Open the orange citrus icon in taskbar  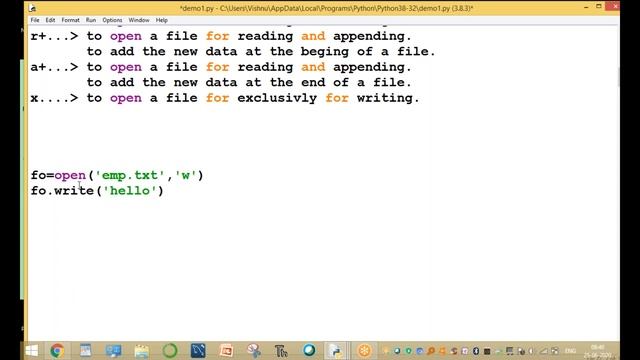pos(364,351)
